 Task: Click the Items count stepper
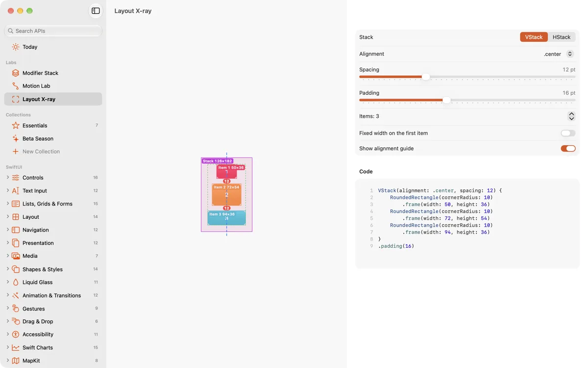(x=571, y=116)
